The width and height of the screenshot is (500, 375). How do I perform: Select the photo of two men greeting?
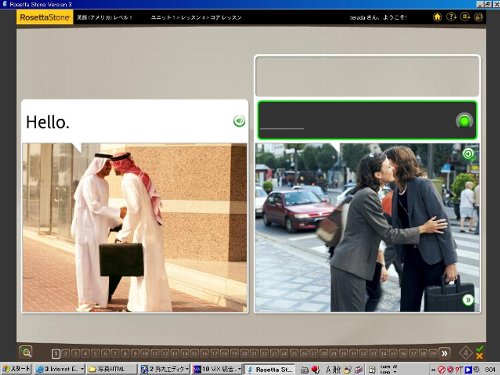pos(135,228)
